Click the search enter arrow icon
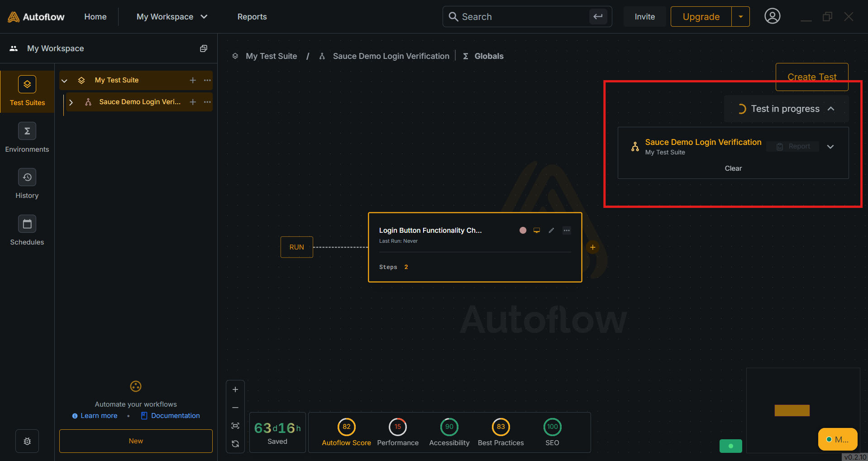The image size is (868, 461). click(x=598, y=17)
